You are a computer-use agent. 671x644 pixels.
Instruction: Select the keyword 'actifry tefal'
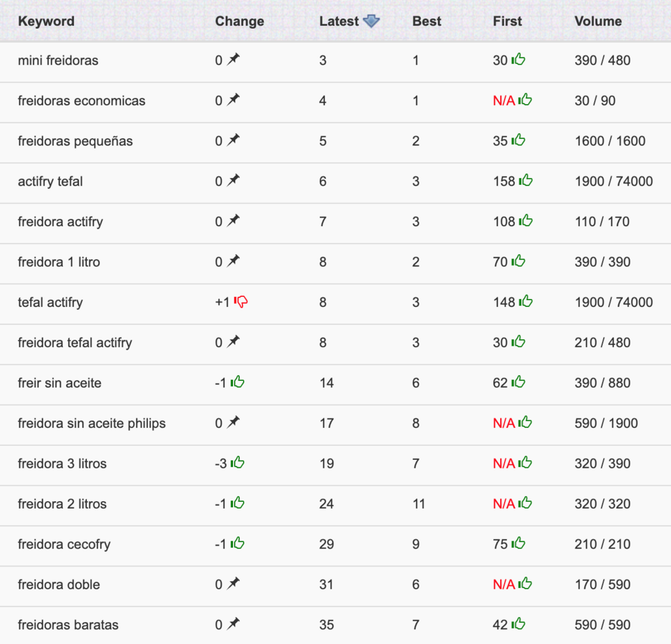click(50, 182)
